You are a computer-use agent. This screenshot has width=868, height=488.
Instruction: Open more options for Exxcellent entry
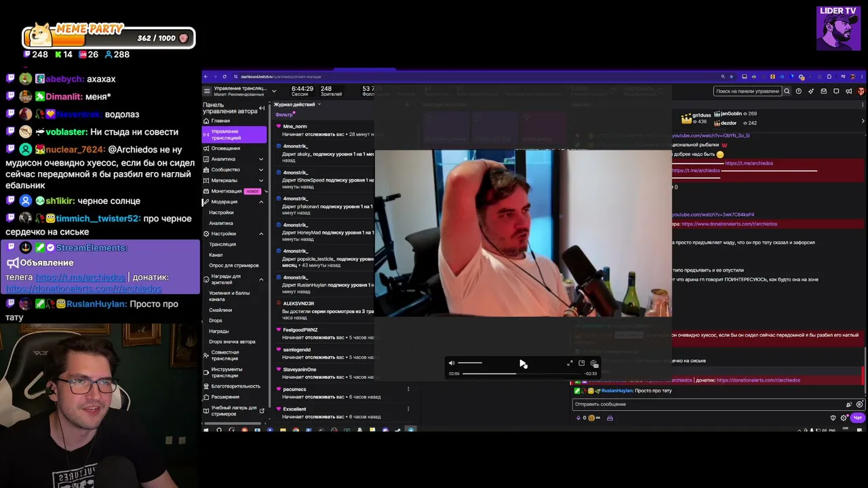pyautogui.click(x=408, y=409)
